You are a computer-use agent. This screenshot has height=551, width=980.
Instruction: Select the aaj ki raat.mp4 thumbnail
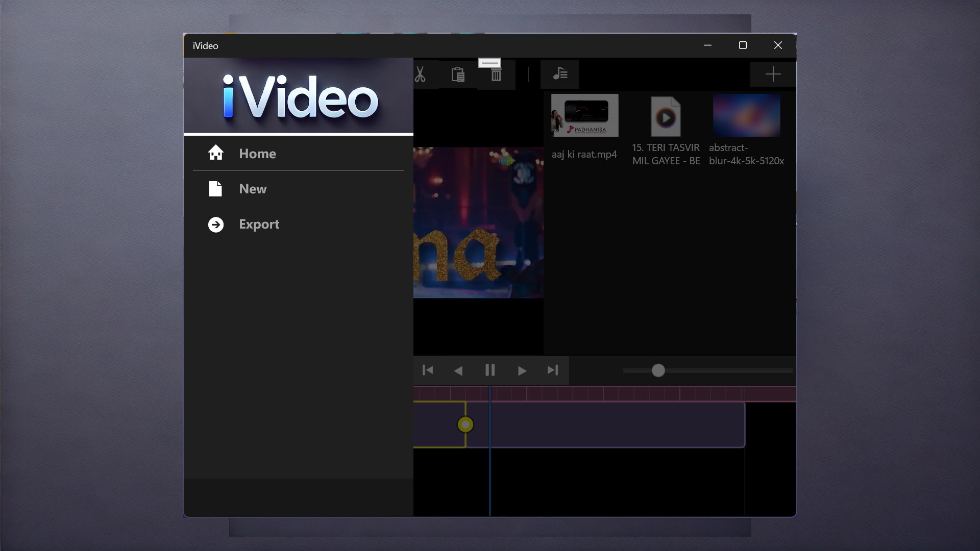pos(584,115)
